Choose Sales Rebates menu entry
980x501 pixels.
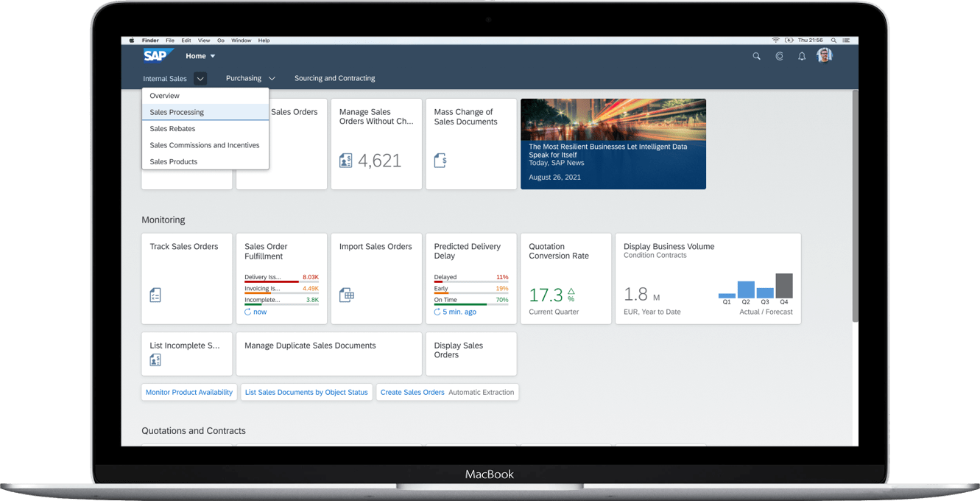[172, 129]
